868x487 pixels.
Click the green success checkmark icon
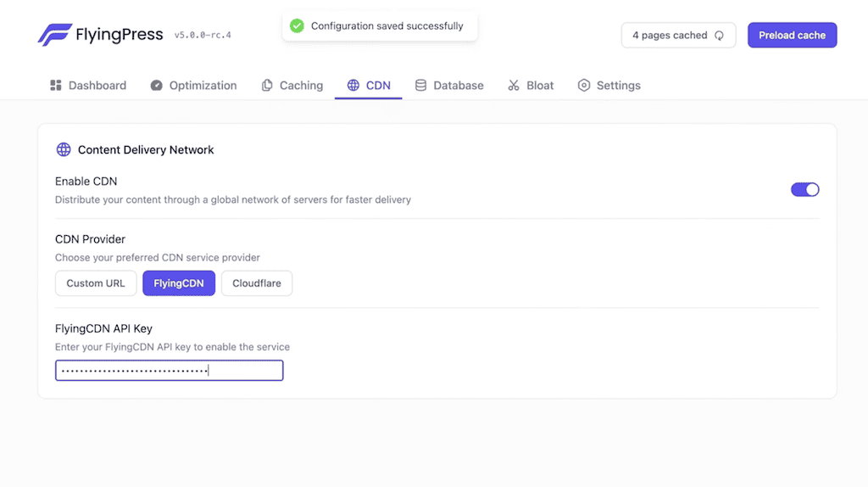[298, 26]
